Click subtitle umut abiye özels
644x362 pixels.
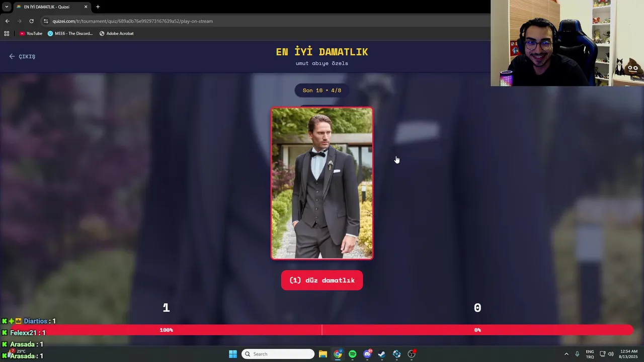[x=322, y=63]
